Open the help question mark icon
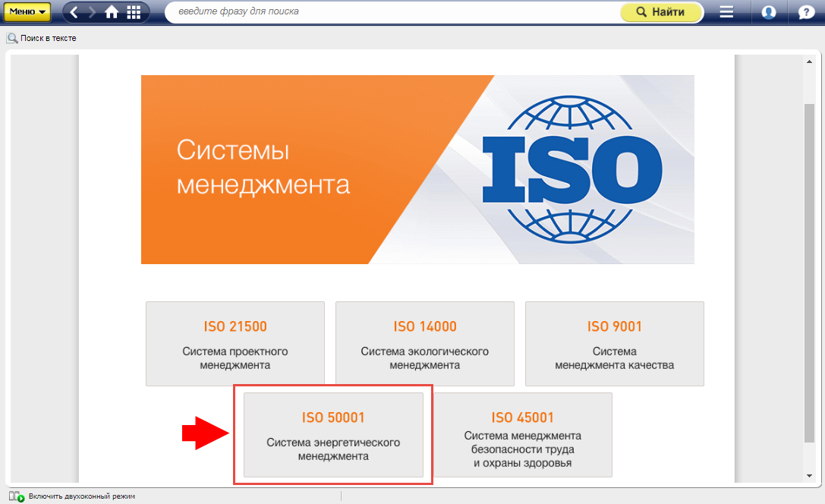 806,12
